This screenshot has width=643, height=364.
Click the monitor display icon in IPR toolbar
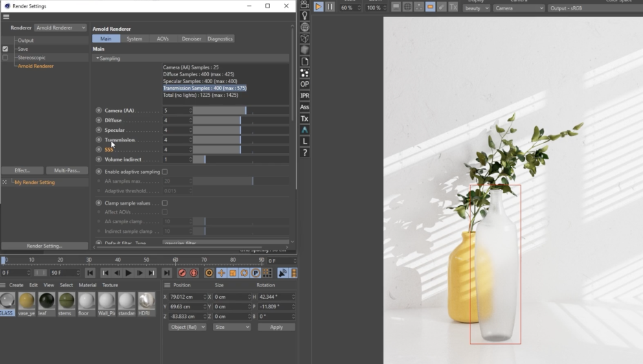point(396,7)
